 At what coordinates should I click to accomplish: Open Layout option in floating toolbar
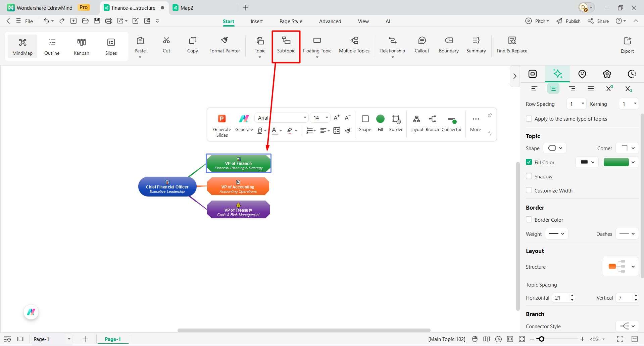point(416,123)
